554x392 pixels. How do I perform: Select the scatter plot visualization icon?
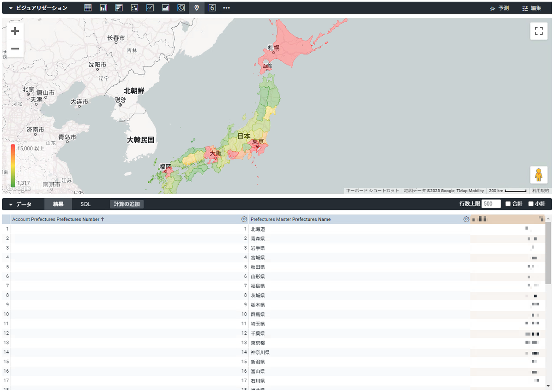[x=134, y=7]
